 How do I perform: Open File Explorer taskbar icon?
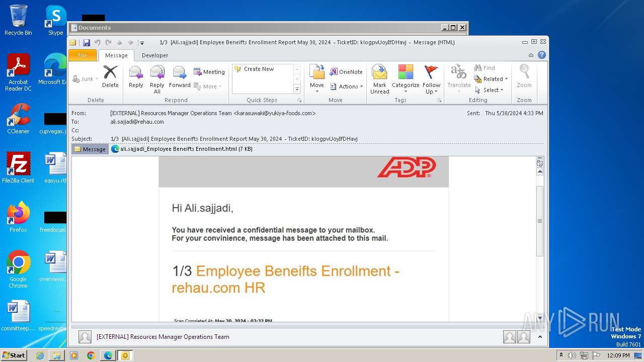point(57,355)
